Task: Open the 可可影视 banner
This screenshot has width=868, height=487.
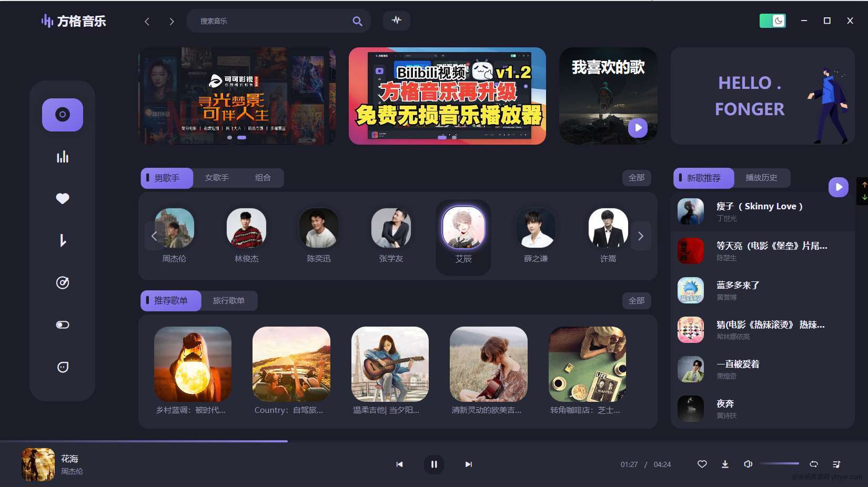Action: tap(237, 96)
